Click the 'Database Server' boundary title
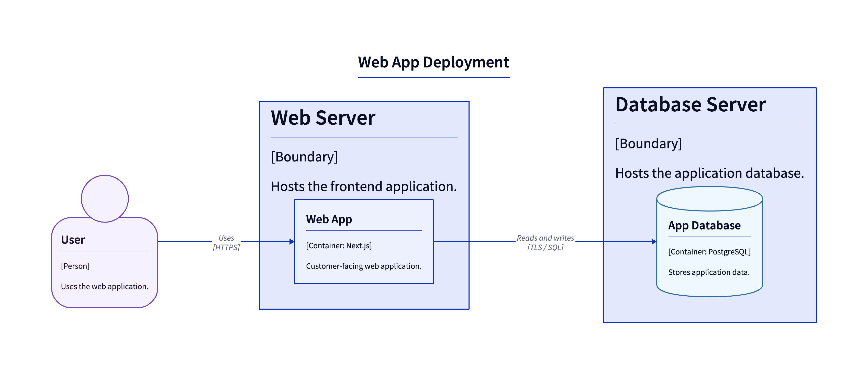 (x=691, y=105)
